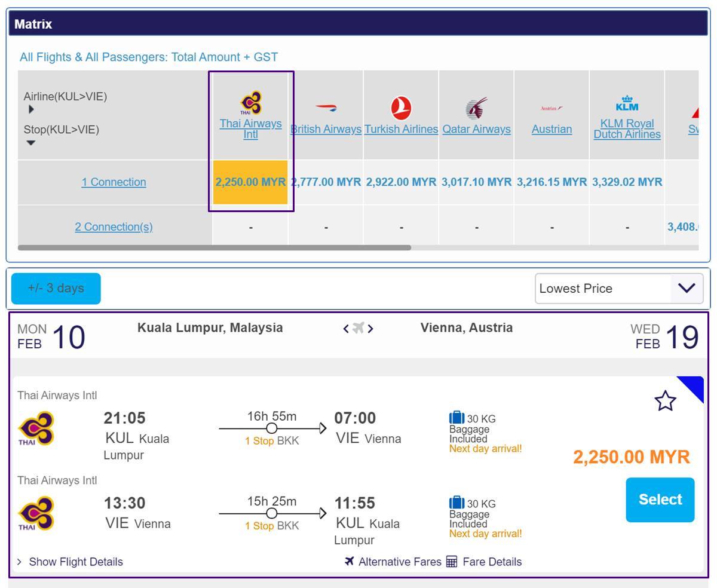Click 'All Flights & All Passengers: Total Amount + GST'
The image size is (717, 588).
(x=149, y=57)
